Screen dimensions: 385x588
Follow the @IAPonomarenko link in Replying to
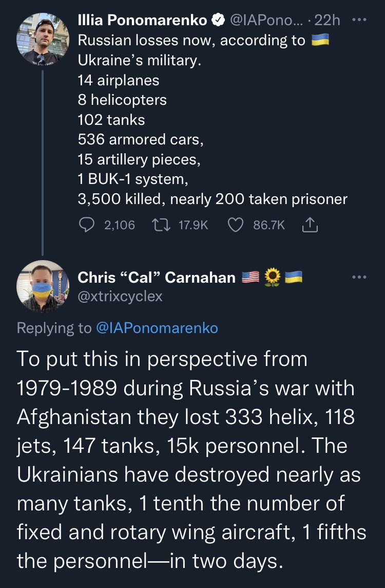pos(157,328)
